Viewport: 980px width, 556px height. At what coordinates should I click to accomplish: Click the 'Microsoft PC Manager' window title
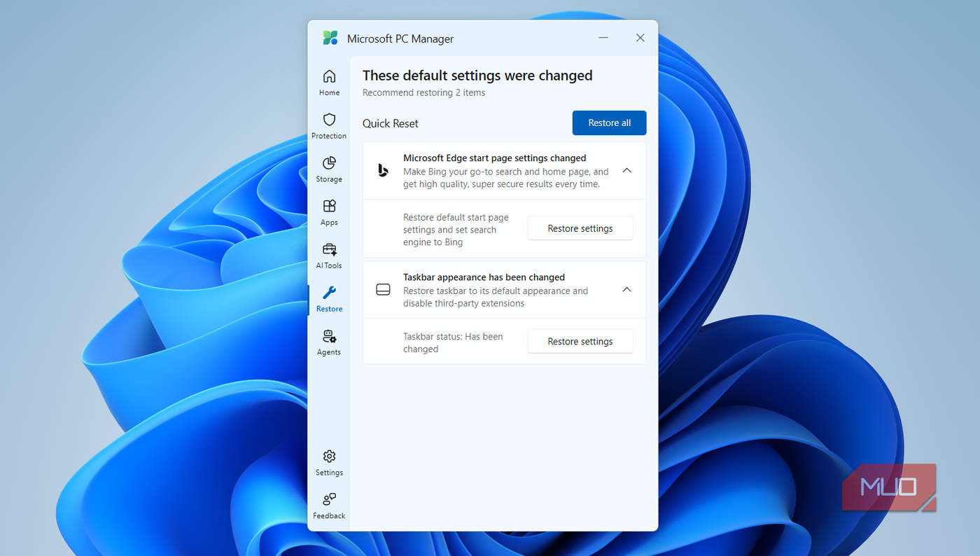[400, 39]
